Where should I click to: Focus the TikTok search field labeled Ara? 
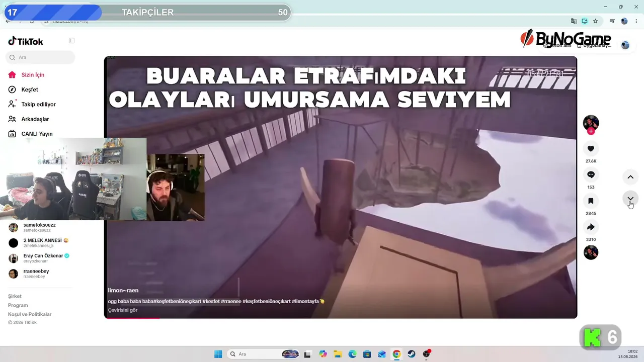[40, 57]
